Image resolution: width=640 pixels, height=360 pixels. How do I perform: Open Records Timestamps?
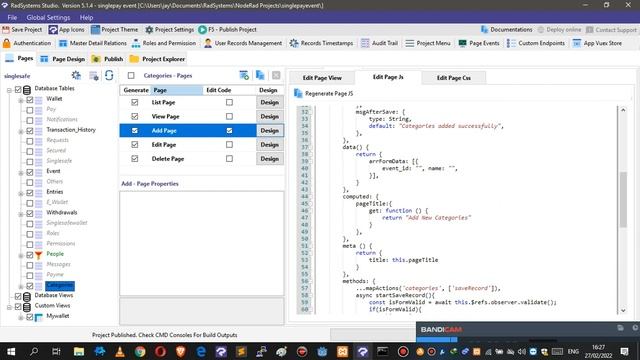click(x=321, y=43)
